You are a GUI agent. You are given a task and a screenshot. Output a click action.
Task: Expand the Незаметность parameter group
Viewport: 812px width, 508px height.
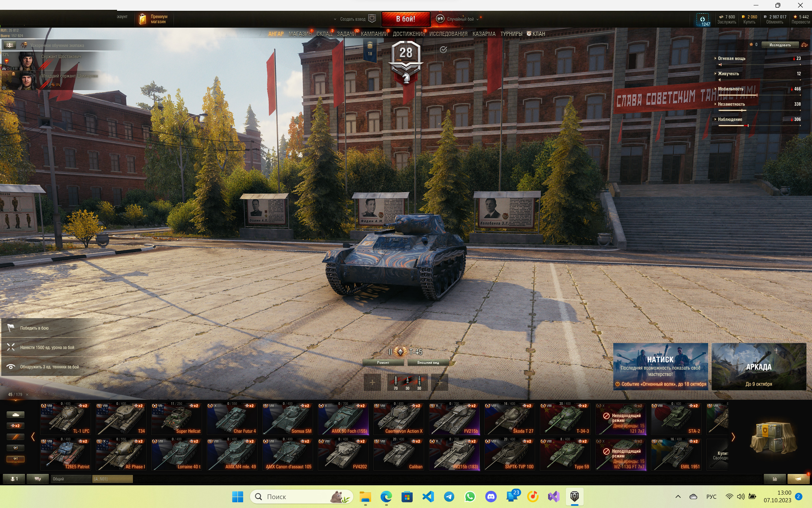(x=715, y=104)
